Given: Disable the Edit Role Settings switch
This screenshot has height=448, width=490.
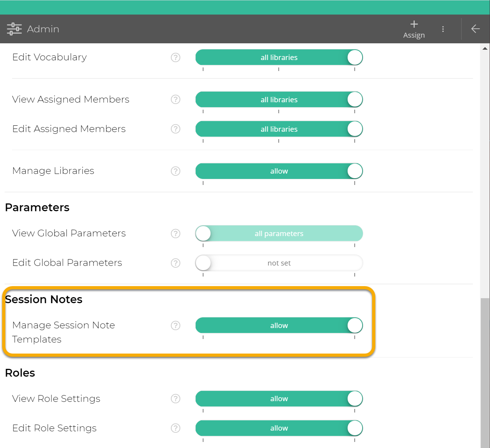Looking at the screenshot, I should (354, 428).
